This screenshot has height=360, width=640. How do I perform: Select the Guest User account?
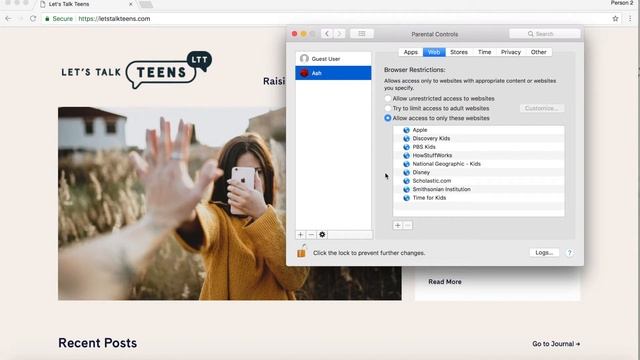pos(333,59)
